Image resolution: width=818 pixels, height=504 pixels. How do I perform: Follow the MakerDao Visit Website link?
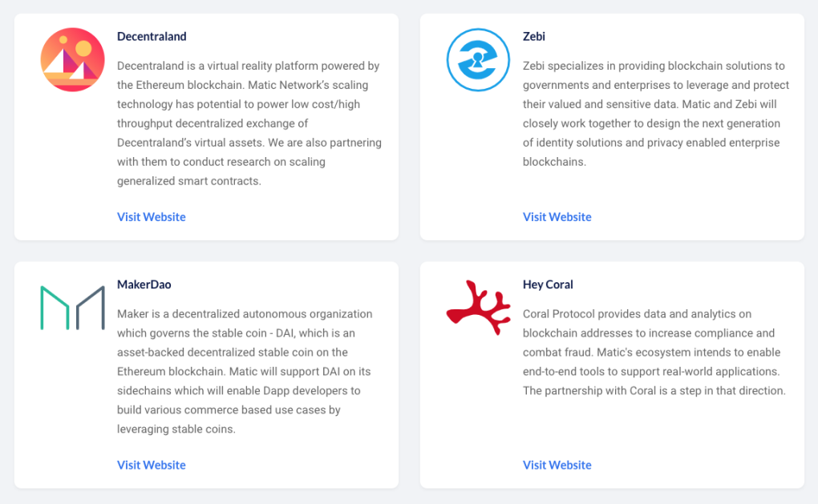tap(152, 465)
